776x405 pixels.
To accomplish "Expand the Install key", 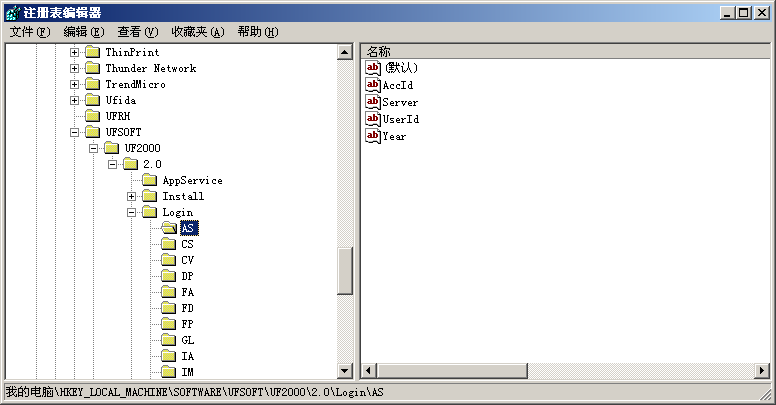I will point(131,197).
